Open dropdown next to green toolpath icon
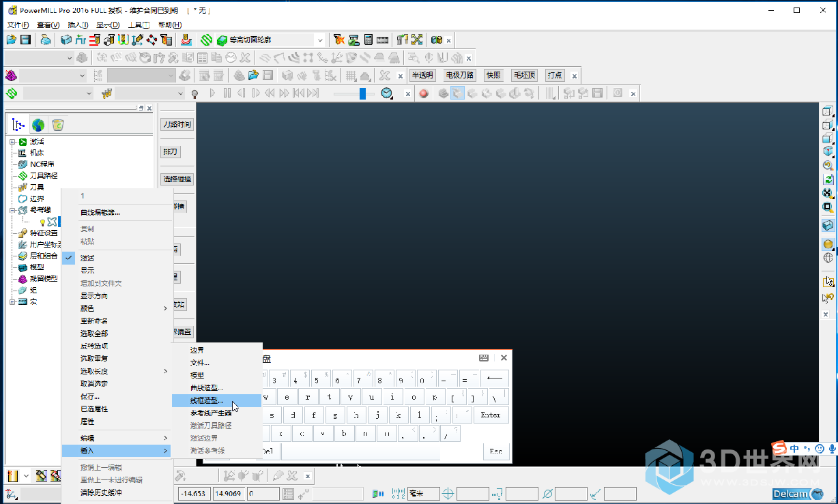 (x=88, y=93)
